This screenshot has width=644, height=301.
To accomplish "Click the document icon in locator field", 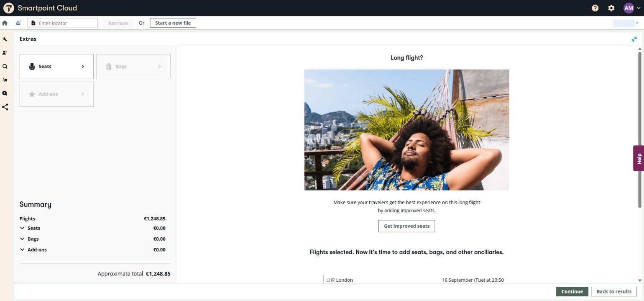I will pyautogui.click(x=33, y=23).
